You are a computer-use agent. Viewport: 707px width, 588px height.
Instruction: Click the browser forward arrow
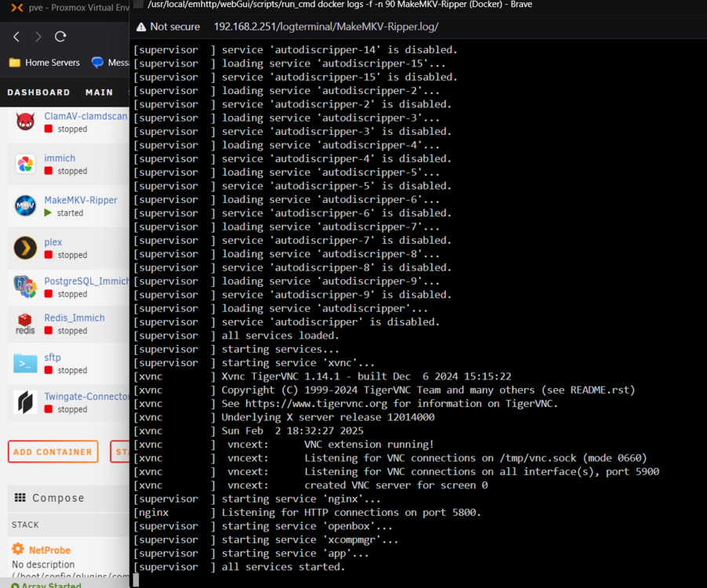(x=38, y=37)
